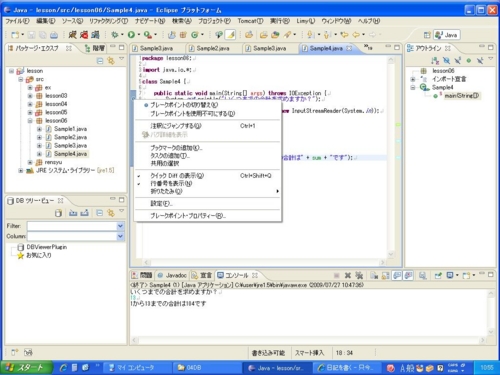Viewport: 500px width, 375px height.
Task: Click the Print toolbar icon
Action: [54, 35]
